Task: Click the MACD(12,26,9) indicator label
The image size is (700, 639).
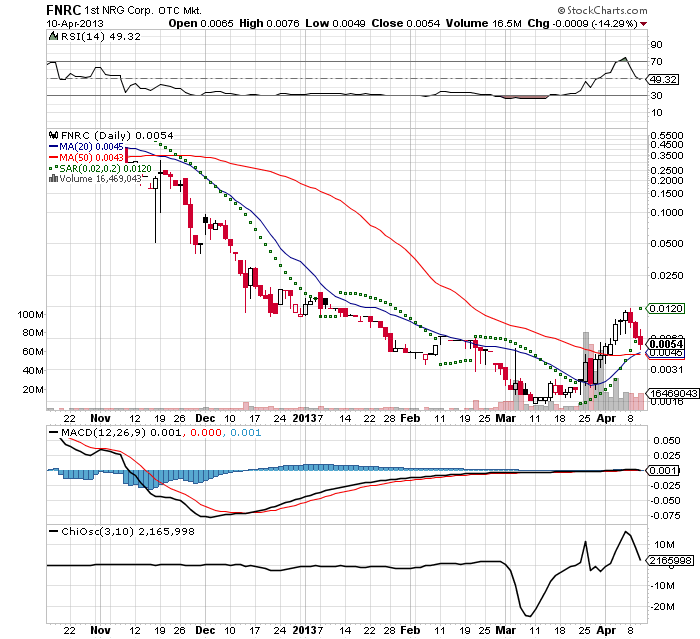Action: (x=104, y=432)
